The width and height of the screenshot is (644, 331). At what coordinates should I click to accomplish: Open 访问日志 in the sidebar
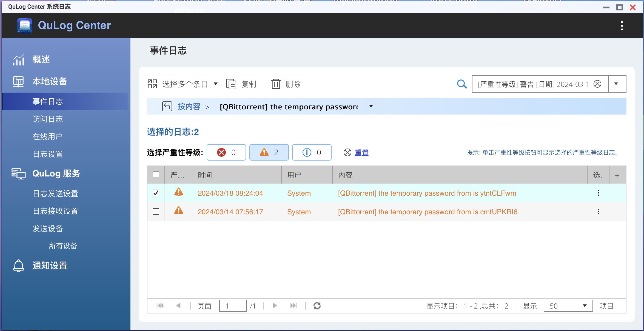48,119
